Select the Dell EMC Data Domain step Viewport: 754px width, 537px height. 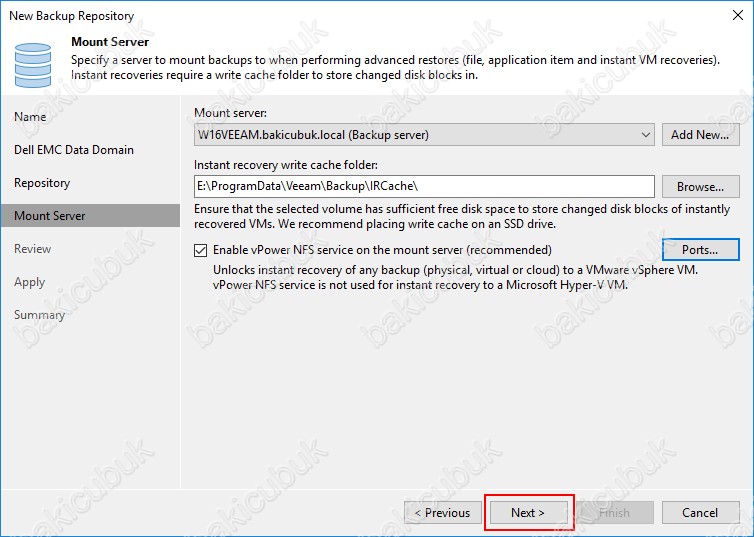(73, 150)
